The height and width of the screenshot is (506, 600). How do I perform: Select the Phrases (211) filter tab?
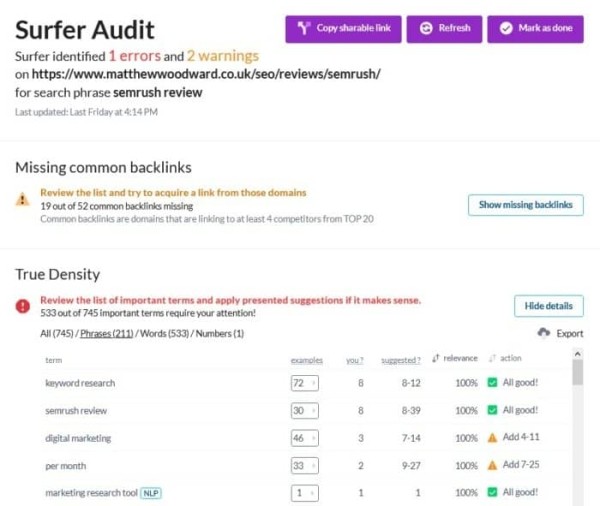107,333
